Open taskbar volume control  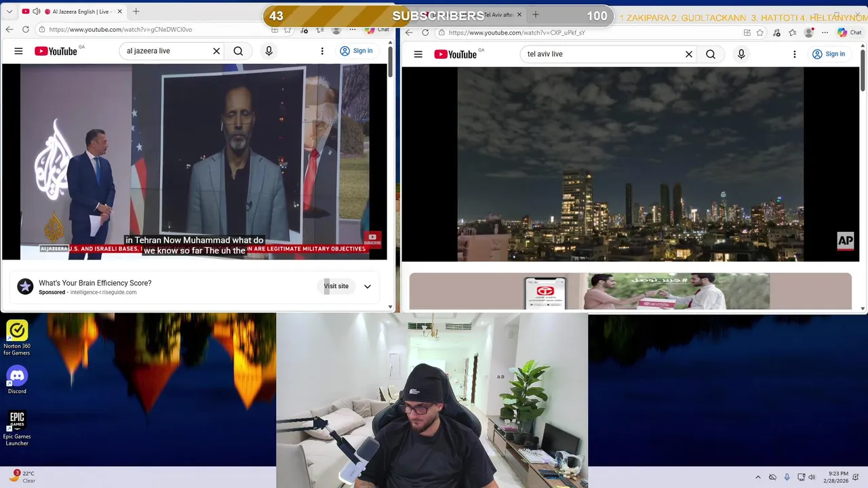[x=812, y=477]
